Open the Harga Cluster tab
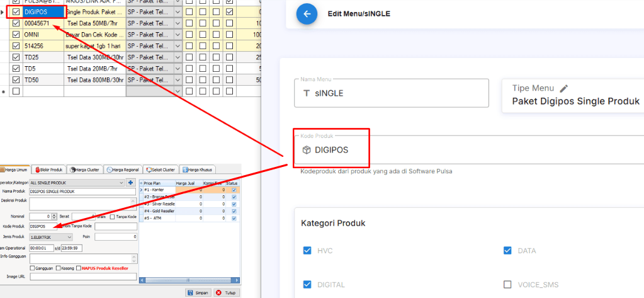Screen dimensions: 644x298 pos(84,169)
